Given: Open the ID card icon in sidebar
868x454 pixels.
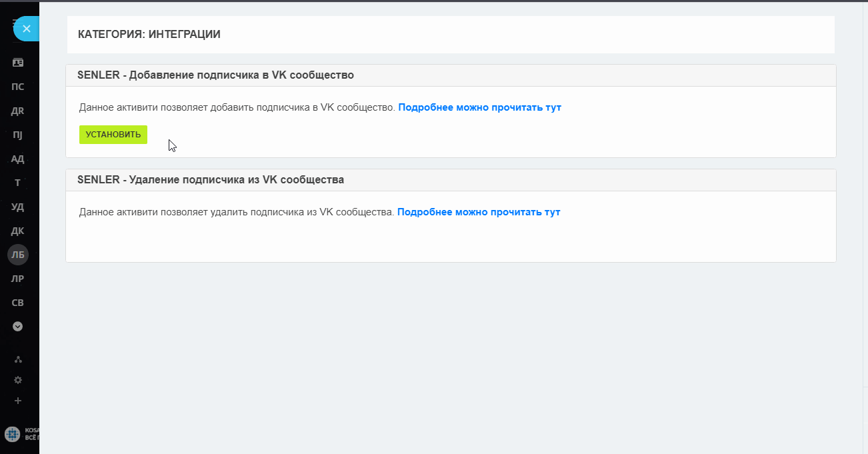Looking at the screenshot, I should [18, 63].
